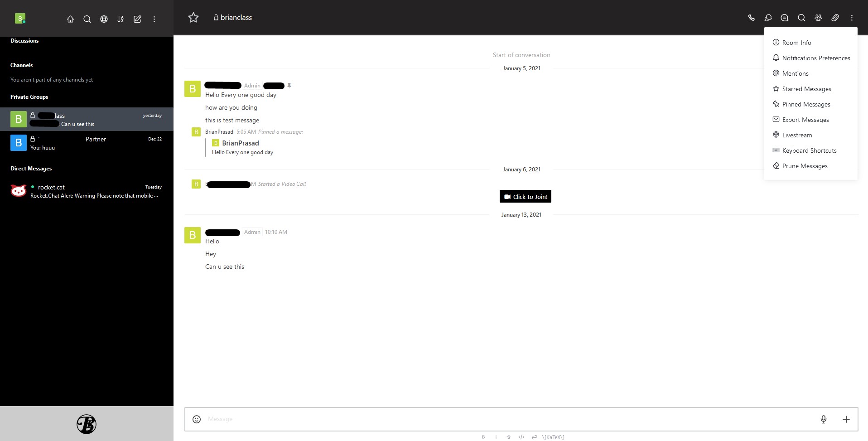The image size is (868, 441).
Task: Click the plus icon in composer
Action: 846,419
